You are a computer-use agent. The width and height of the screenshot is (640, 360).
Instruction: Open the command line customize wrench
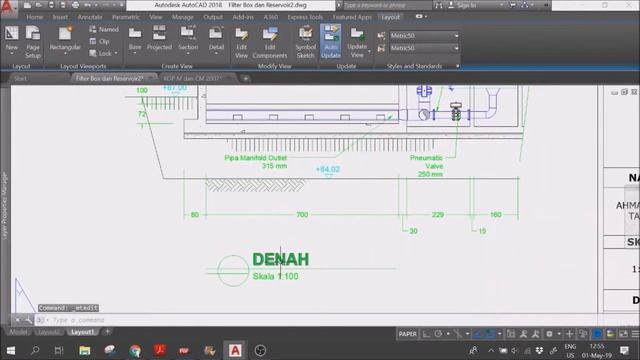pos(28,320)
